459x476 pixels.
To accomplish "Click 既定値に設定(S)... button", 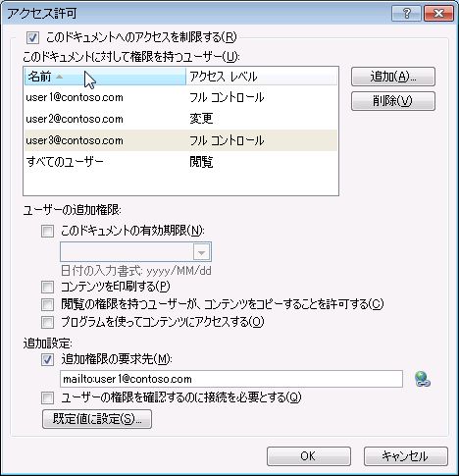I will point(97,419).
